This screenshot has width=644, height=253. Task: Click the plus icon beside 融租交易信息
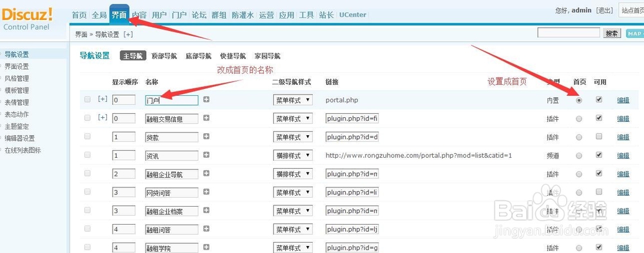pyautogui.click(x=206, y=118)
